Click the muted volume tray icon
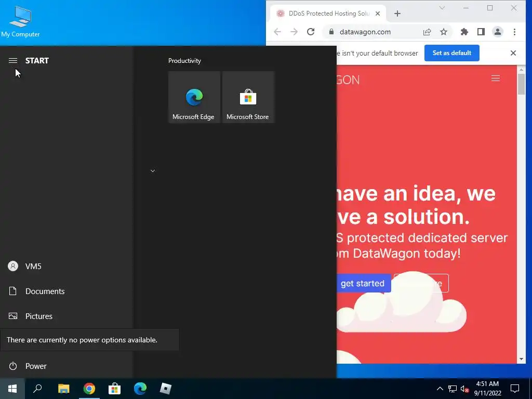 click(464, 389)
